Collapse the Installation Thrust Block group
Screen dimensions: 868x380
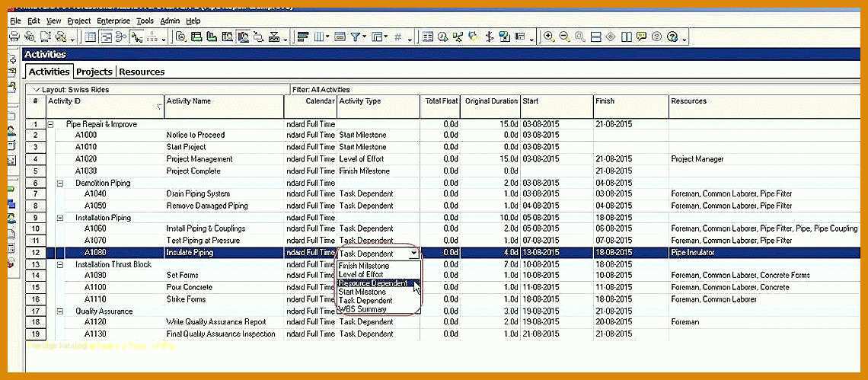tap(60, 264)
